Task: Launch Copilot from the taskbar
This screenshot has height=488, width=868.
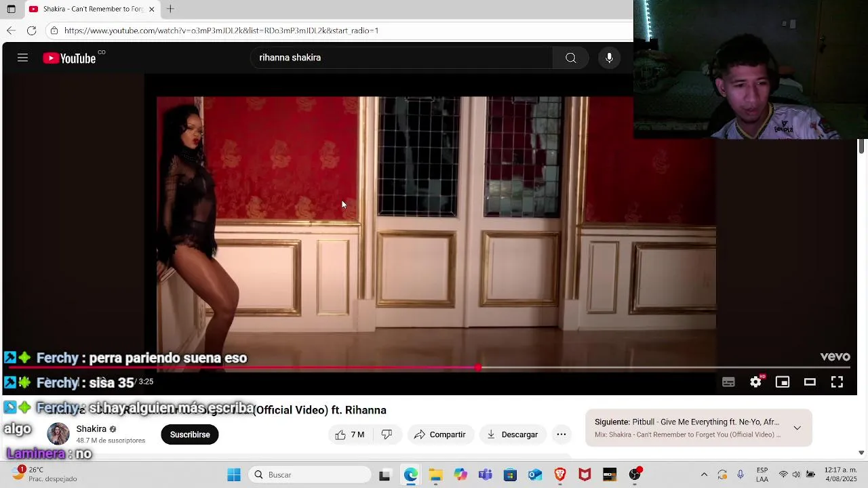Action: 460,475
